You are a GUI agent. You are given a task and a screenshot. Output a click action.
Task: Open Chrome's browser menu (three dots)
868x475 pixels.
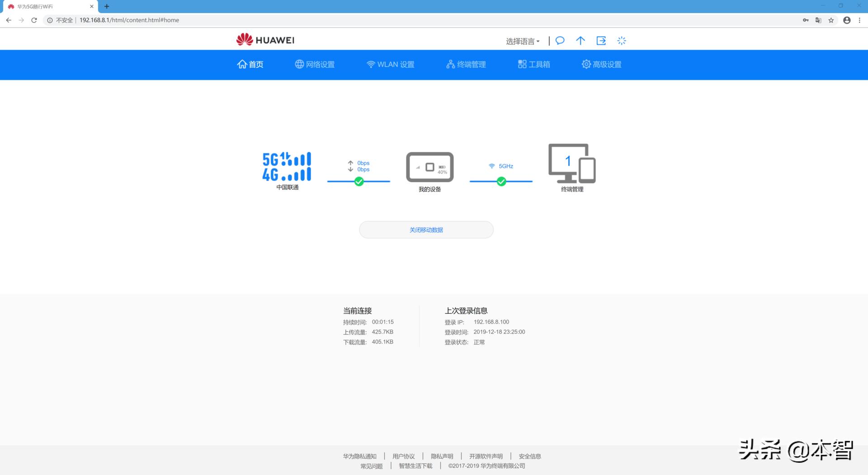[860, 20]
